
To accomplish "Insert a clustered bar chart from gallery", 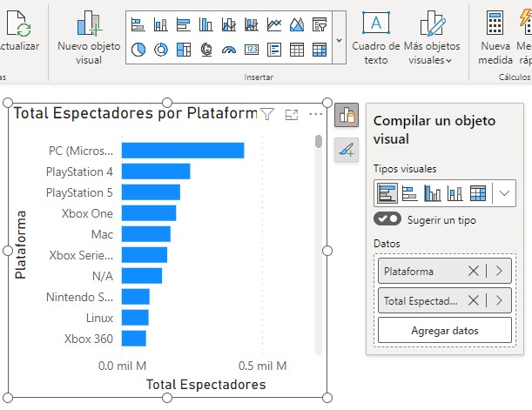I will 183,24.
